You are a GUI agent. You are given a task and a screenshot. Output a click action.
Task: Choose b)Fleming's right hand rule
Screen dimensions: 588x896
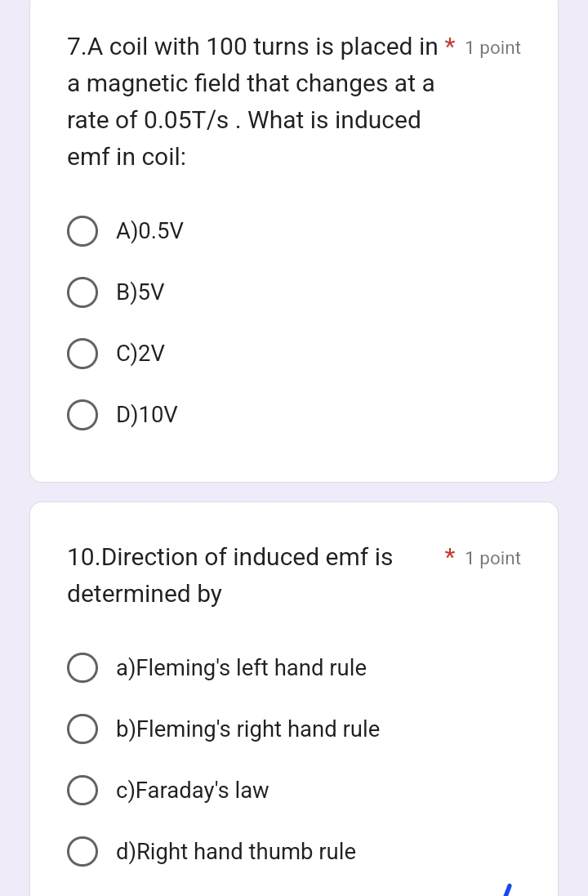82,729
